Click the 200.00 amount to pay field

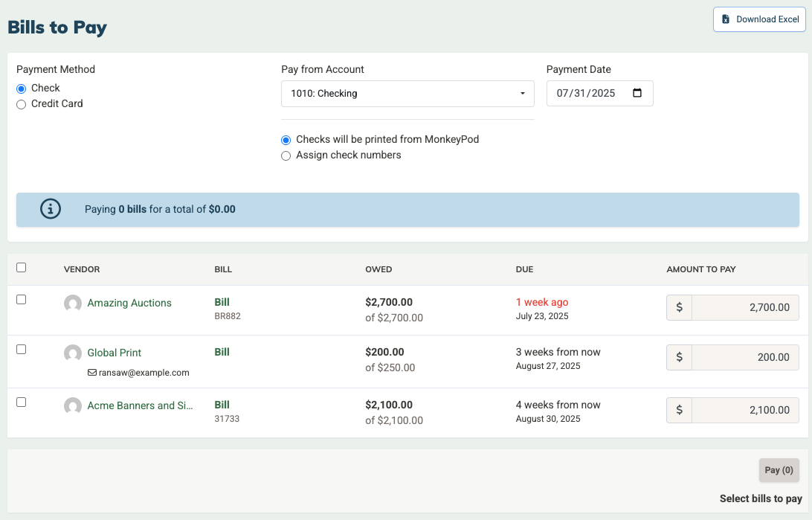pos(745,357)
